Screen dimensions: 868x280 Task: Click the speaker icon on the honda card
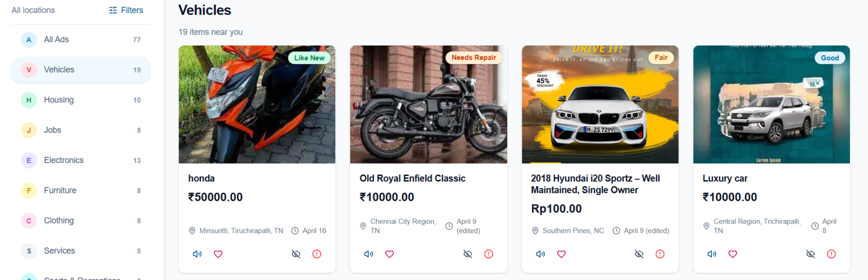(197, 254)
